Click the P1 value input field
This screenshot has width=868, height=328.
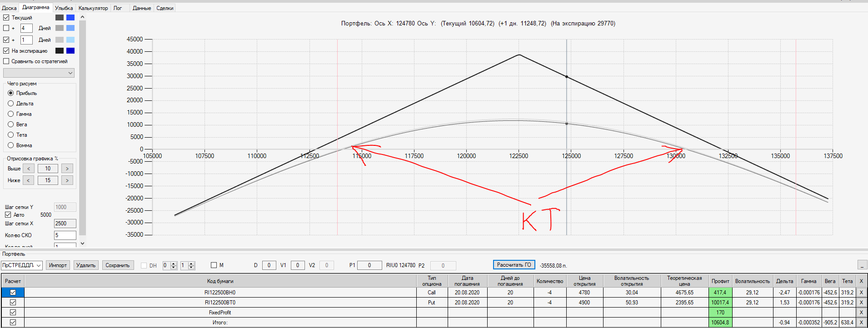[x=369, y=265]
